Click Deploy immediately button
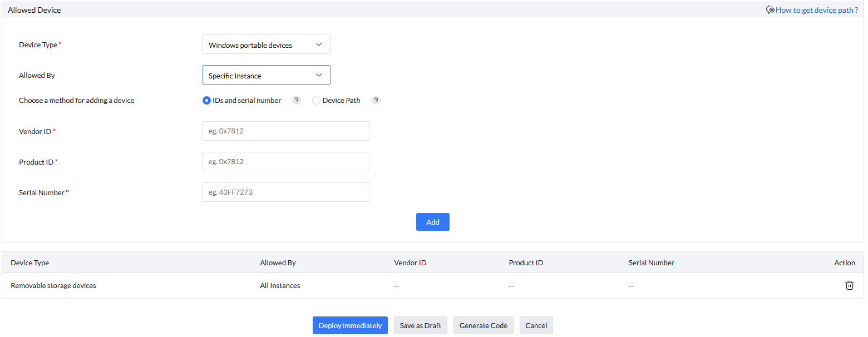This screenshot has height=337, width=868. [x=350, y=325]
